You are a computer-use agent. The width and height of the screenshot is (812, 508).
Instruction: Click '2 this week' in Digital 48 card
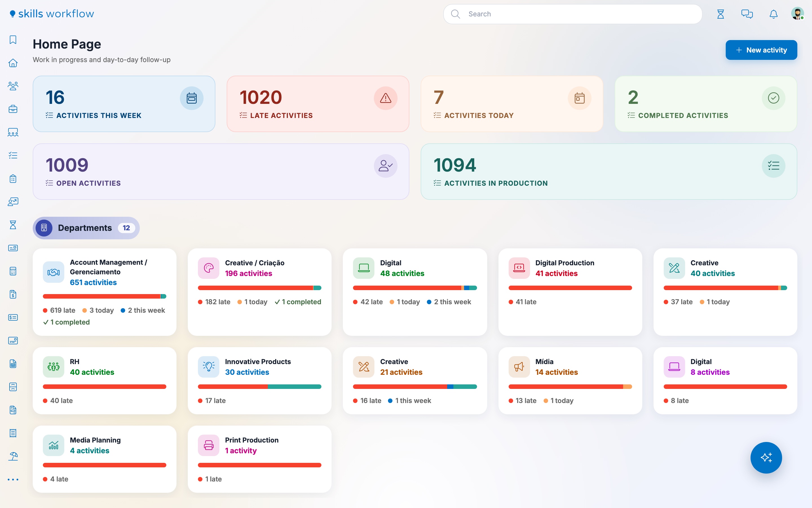point(449,302)
